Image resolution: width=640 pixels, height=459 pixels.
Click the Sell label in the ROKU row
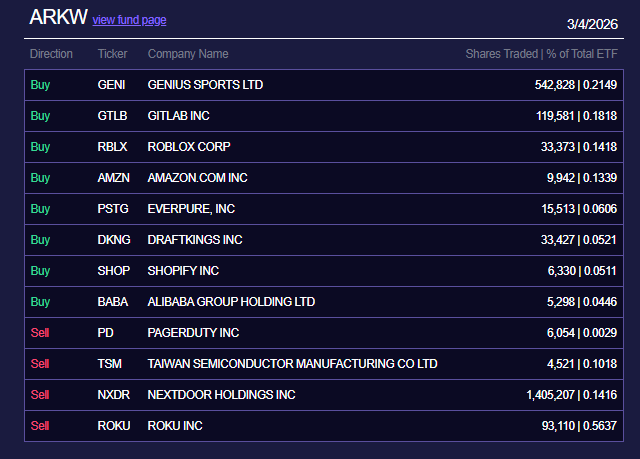[40, 426]
